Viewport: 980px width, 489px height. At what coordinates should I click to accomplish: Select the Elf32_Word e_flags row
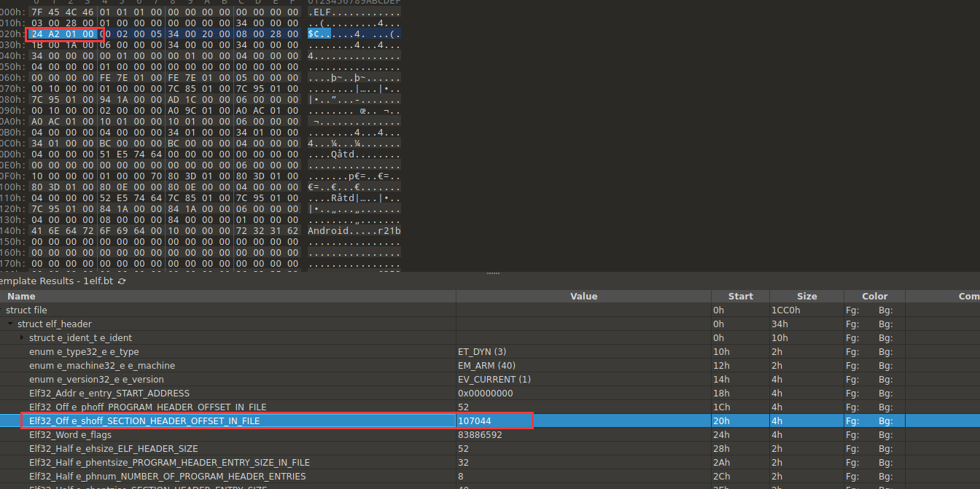(490, 435)
